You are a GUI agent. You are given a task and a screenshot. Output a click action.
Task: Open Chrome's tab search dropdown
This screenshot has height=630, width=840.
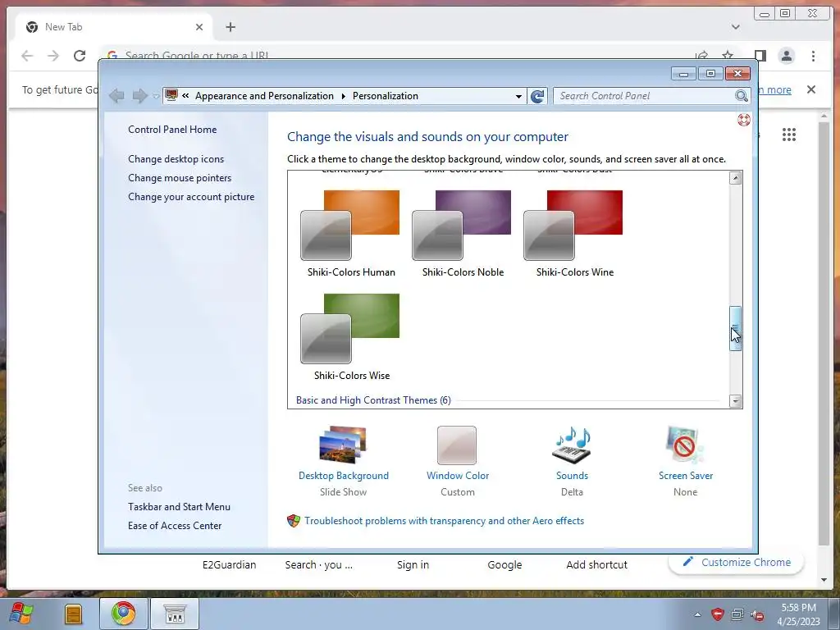736,27
